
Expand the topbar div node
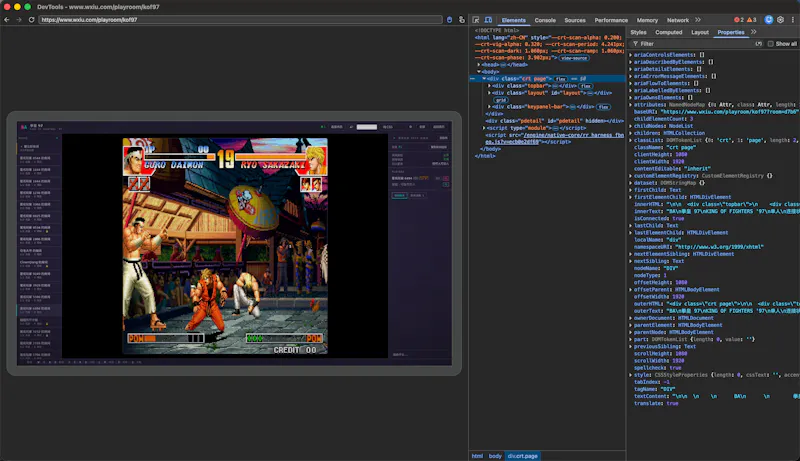click(489, 86)
